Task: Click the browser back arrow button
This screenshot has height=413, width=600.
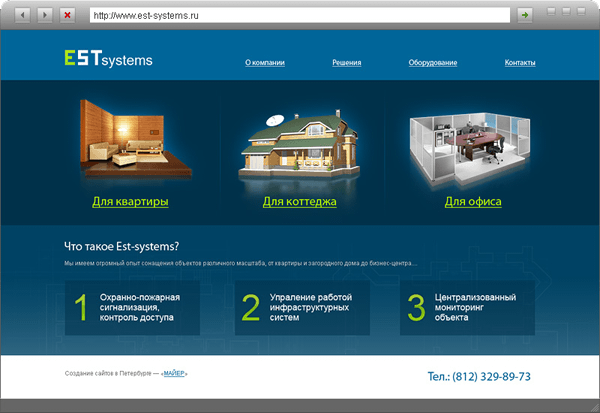Action: click(23, 15)
